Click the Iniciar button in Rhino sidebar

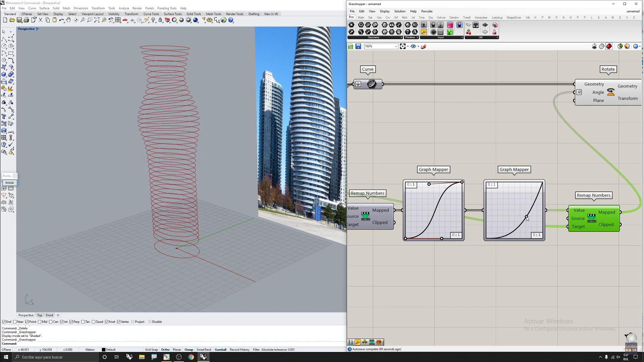[x=9, y=183]
